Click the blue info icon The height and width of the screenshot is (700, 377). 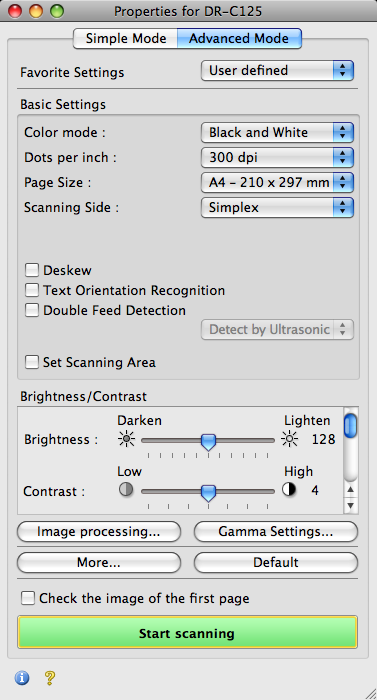21,678
